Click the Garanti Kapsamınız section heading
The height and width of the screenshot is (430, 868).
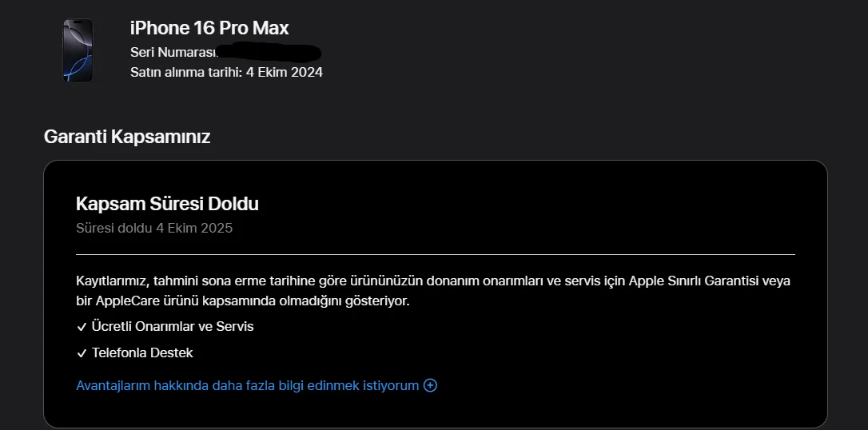tap(126, 137)
